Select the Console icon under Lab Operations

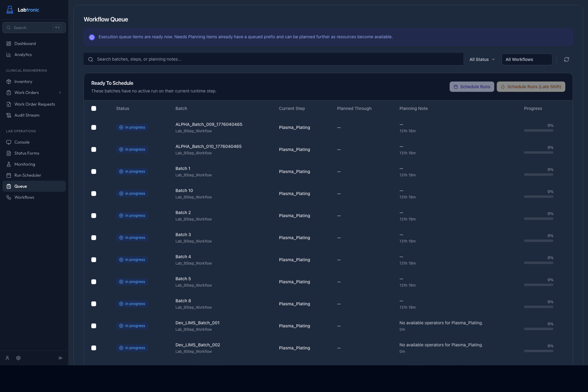click(9, 142)
